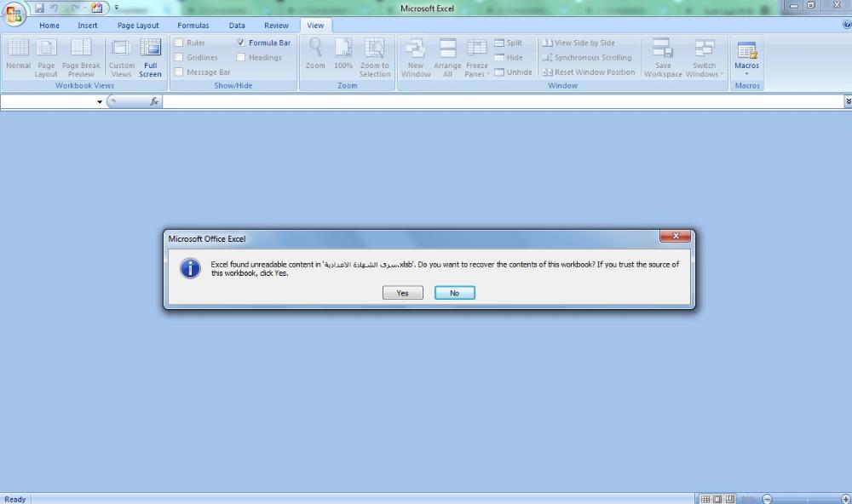Switch to Full Screen view
The image size is (852, 504).
(x=150, y=58)
